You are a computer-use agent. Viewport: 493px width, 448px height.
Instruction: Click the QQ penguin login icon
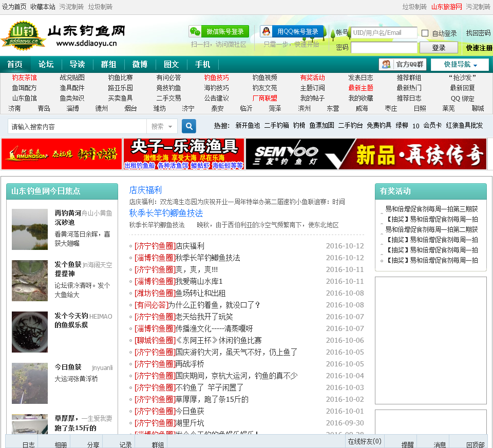pyautogui.click(x=267, y=32)
